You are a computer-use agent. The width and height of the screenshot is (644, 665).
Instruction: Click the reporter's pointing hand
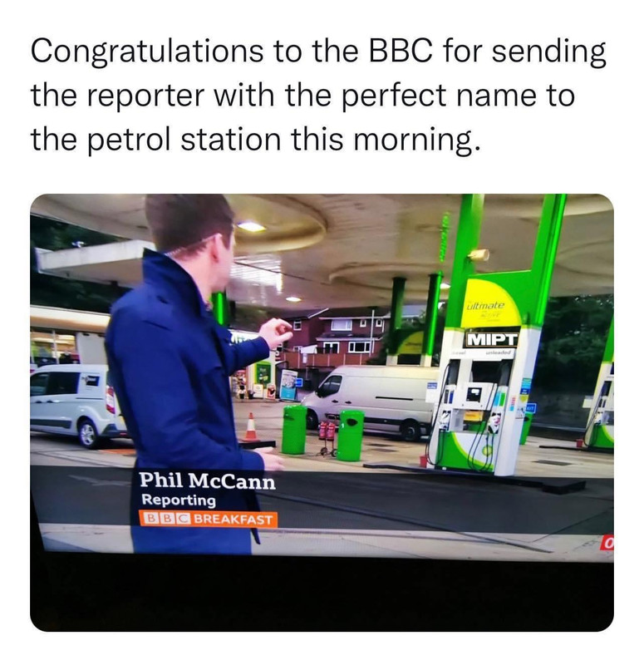pos(277,332)
